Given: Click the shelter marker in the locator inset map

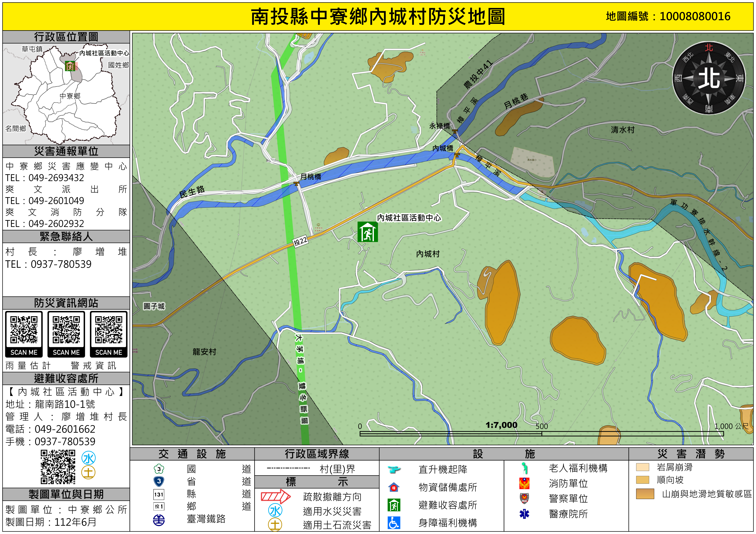Looking at the screenshot, I should pos(70,67).
